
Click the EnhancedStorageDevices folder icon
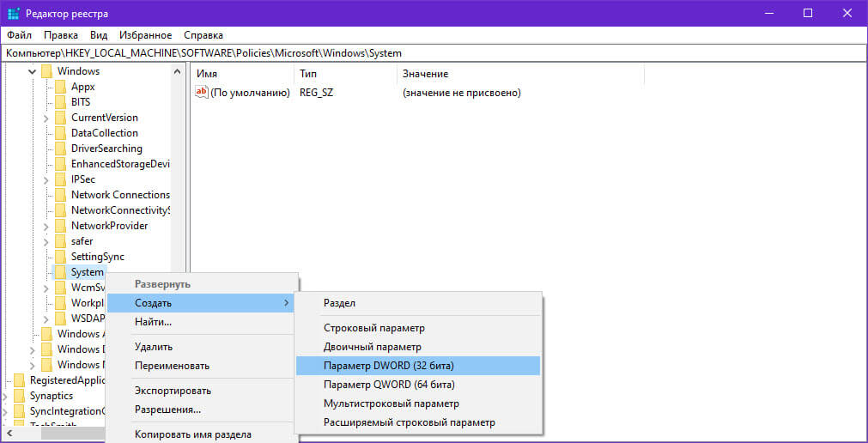(x=60, y=164)
